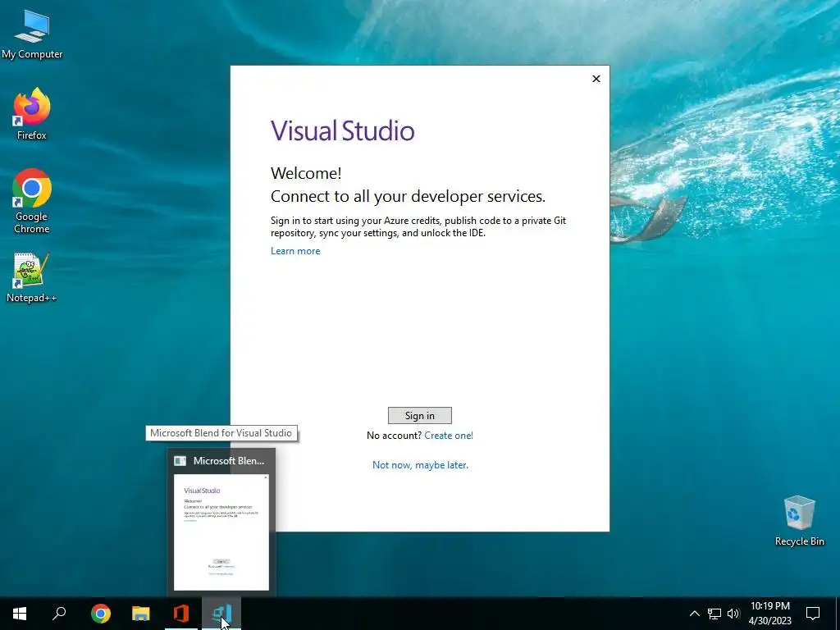Open the My Computer desktop icon
The height and width of the screenshot is (630, 840).
coord(32,34)
